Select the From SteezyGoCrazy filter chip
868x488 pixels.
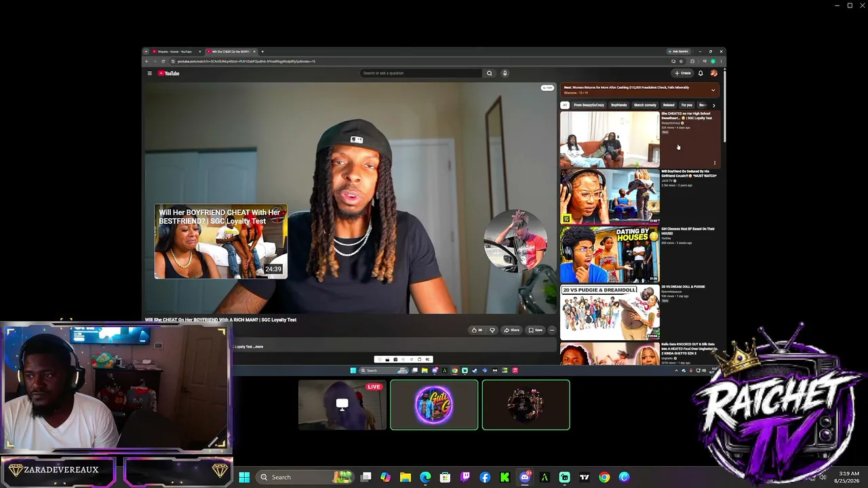(589, 105)
